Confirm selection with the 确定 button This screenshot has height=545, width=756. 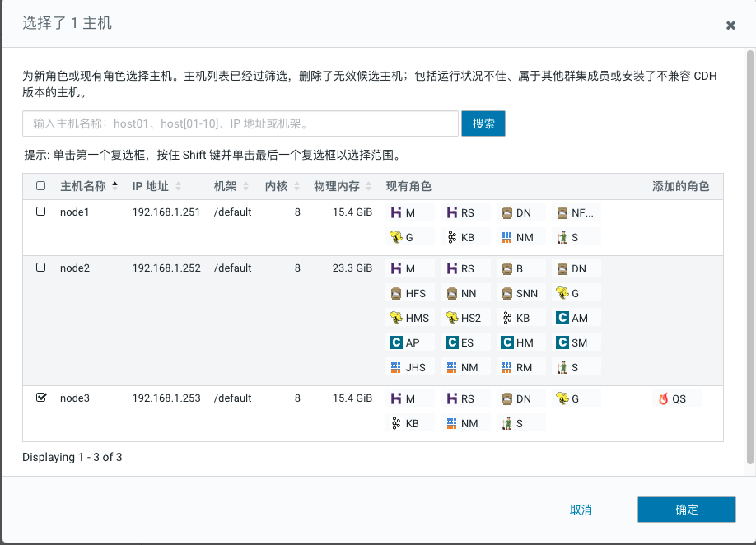(686, 510)
